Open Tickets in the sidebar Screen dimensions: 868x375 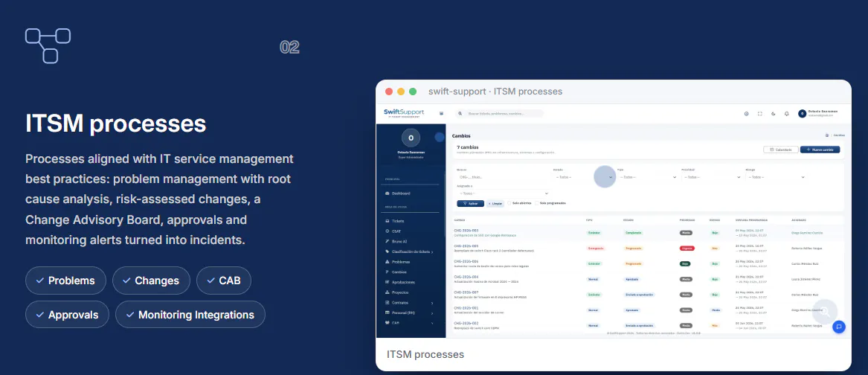click(397, 221)
